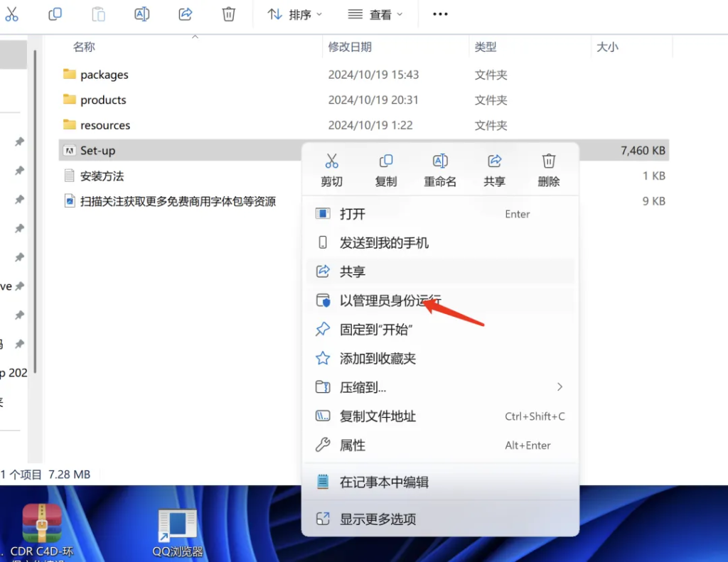
Task: Choose 显示更多选项 from context menu
Action: click(x=440, y=519)
